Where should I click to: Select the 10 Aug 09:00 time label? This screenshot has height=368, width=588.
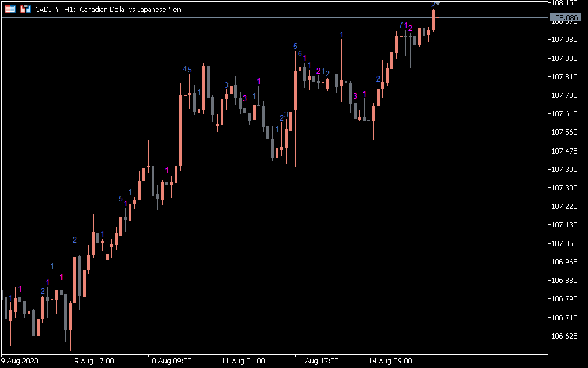click(x=169, y=361)
